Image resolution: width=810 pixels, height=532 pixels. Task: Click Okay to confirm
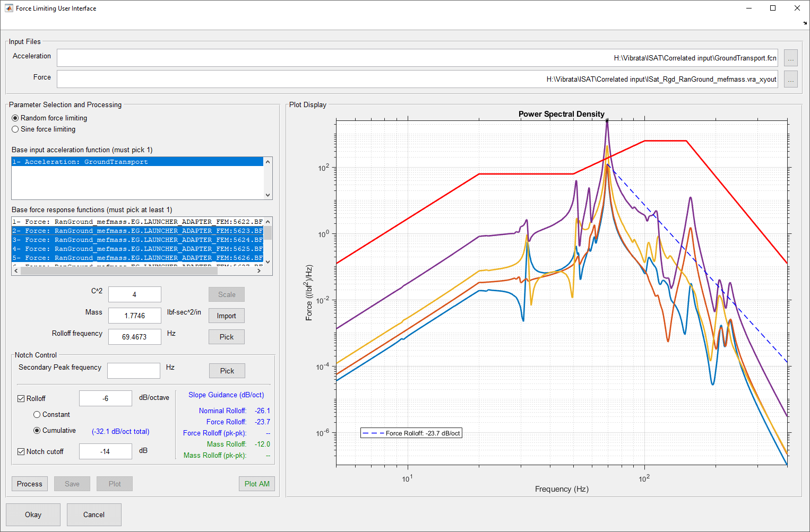click(33, 514)
